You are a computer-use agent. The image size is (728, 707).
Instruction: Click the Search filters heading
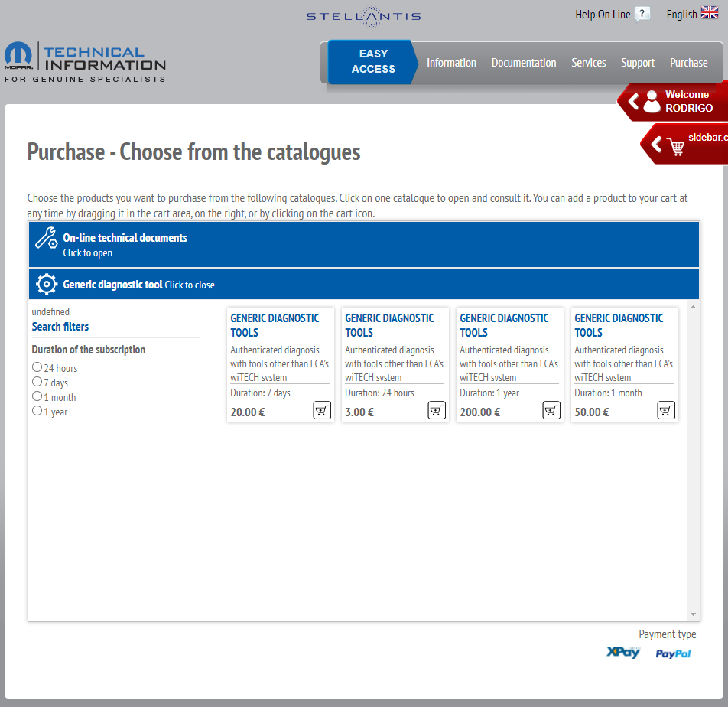tap(60, 327)
